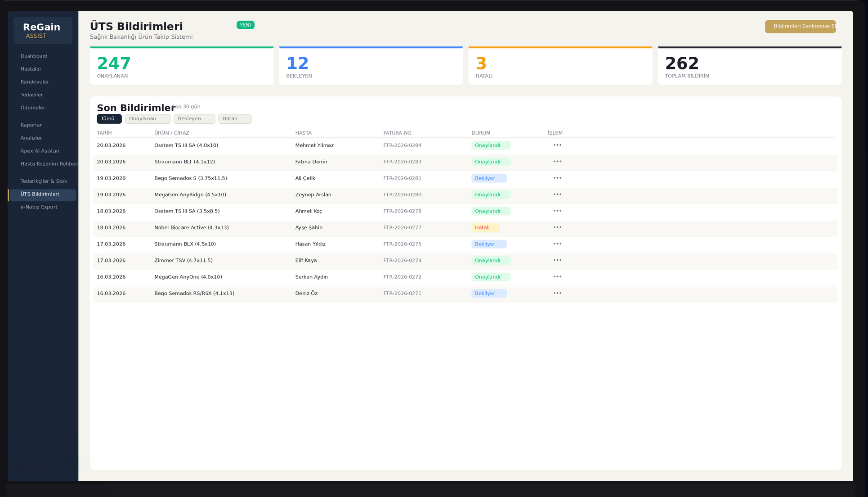Open e-Nabız Export in the sidebar

pos(39,207)
